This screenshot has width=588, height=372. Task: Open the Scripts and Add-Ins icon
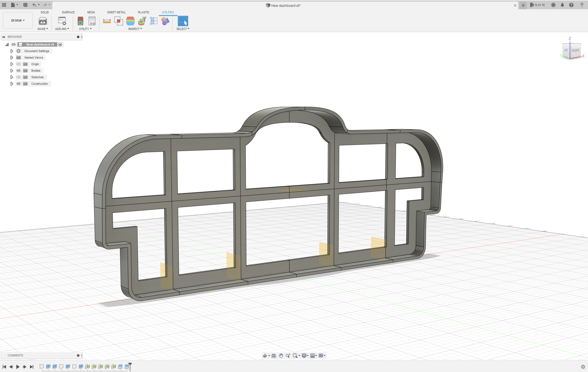(62, 21)
